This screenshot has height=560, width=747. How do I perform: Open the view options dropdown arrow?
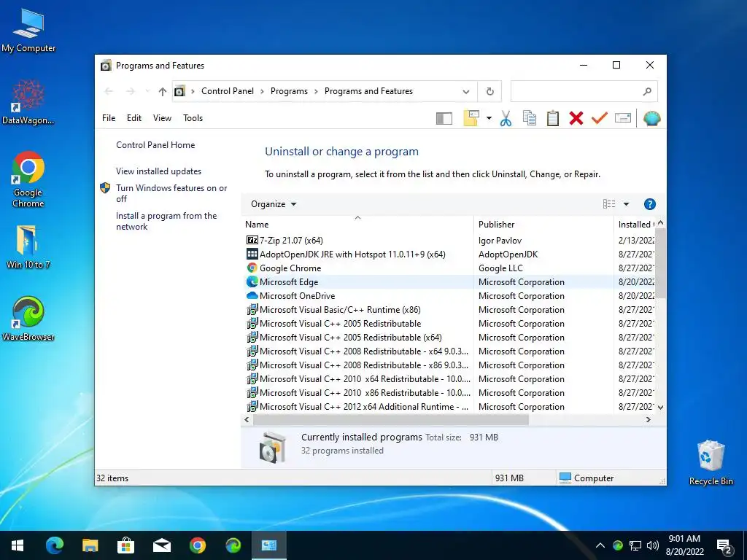click(x=626, y=204)
